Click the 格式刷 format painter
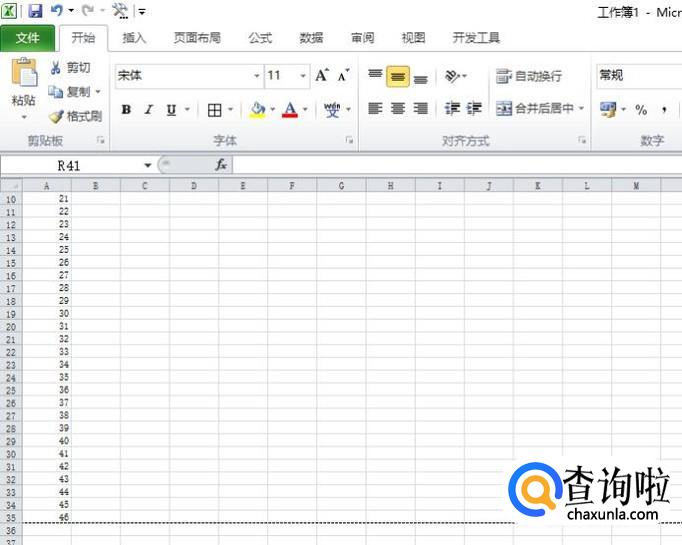This screenshot has height=545, width=682. pyautogui.click(x=75, y=116)
